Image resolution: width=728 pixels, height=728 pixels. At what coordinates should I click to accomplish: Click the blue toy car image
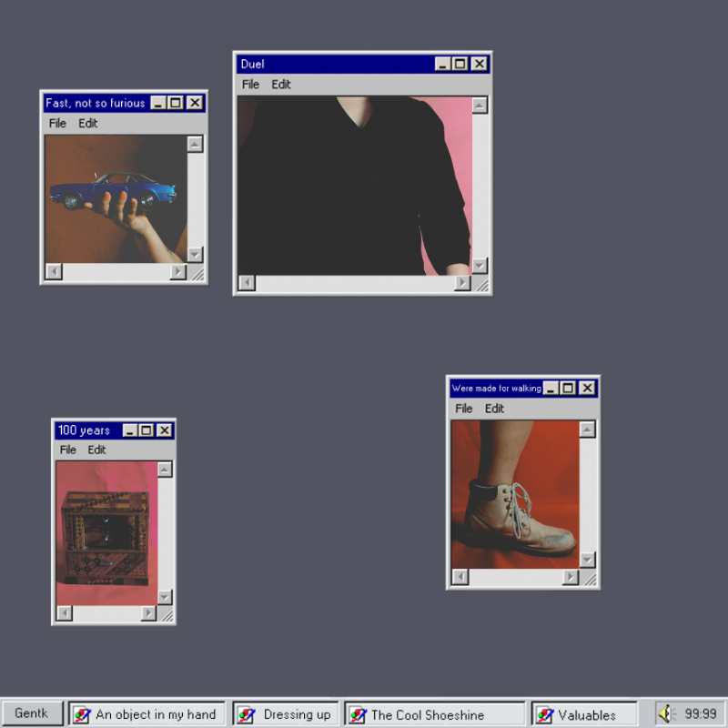pos(114,189)
